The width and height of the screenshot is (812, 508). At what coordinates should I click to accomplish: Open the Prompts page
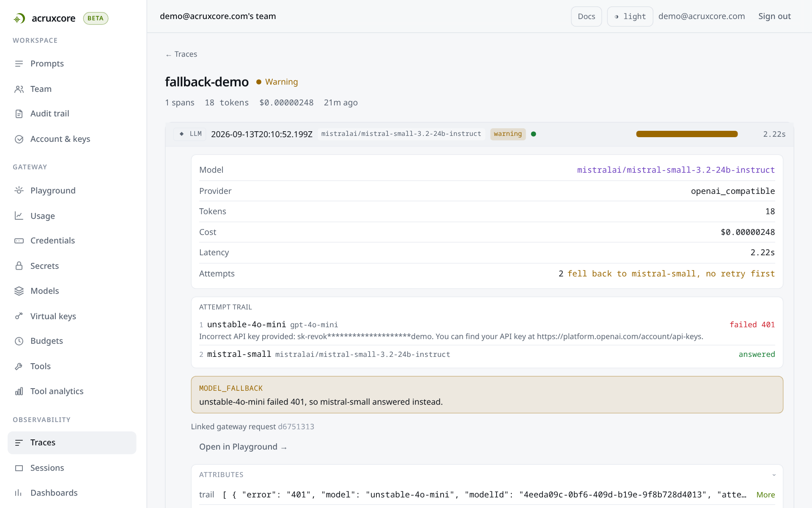tap(72, 63)
